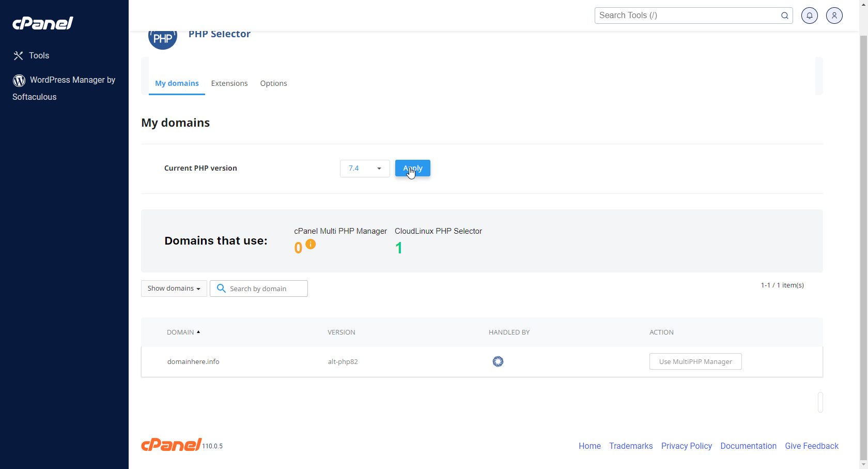Click Use MultiPHP Manager button
Screen dimensions: 868x469
click(x=695, y=361)
